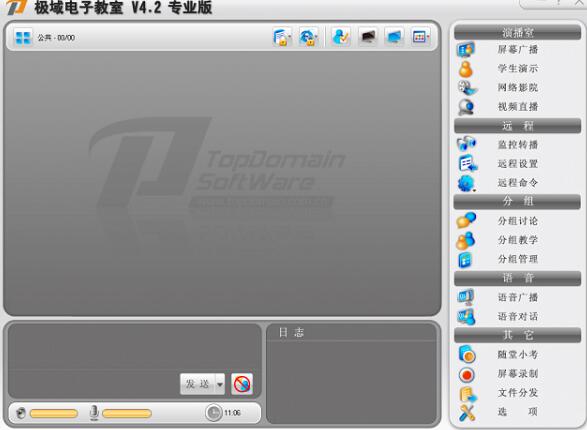Open the web lock toolbar dropdown
The height and width of the screenshot is (430, 587).
click(x=308, y=37)
